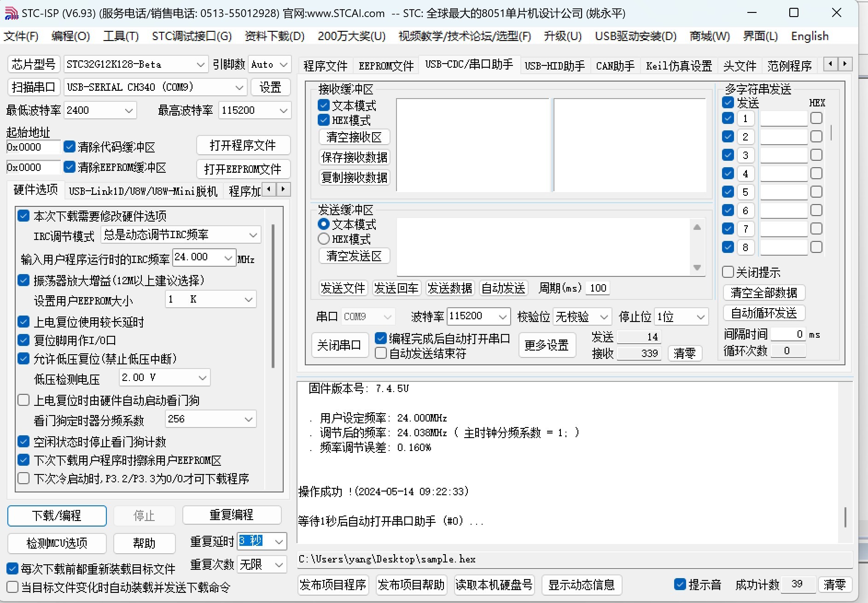Open 工具(T) menu

121,36
